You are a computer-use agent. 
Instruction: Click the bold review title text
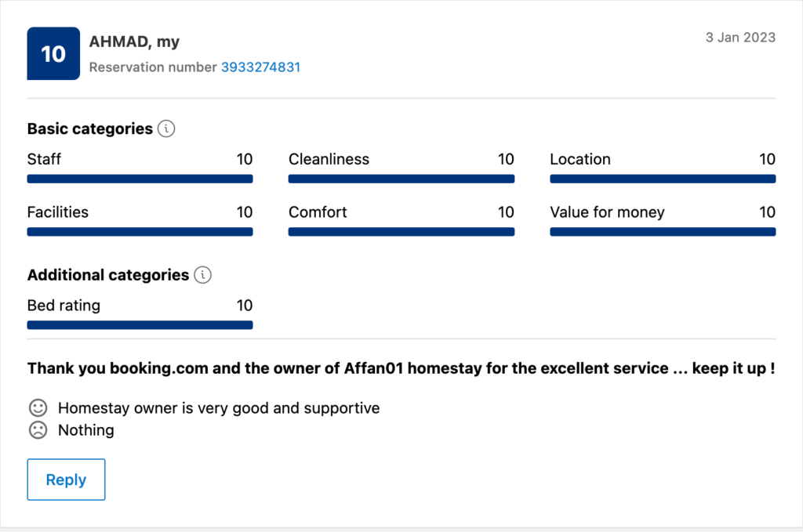(x=401, y=368)
